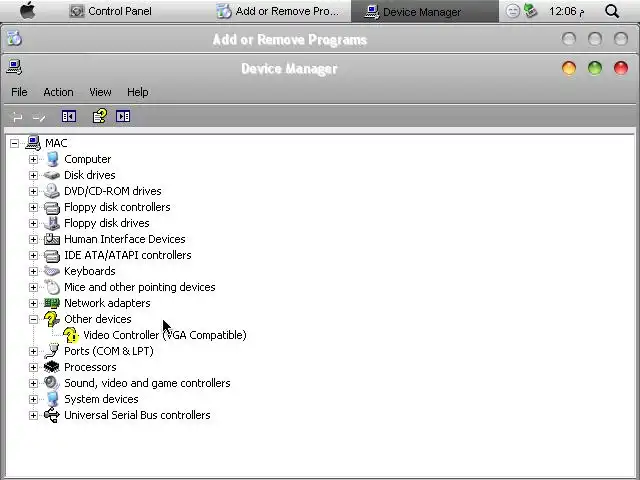Collapse the Other devices node
640x480 pixels.
(x=33, y=319)
